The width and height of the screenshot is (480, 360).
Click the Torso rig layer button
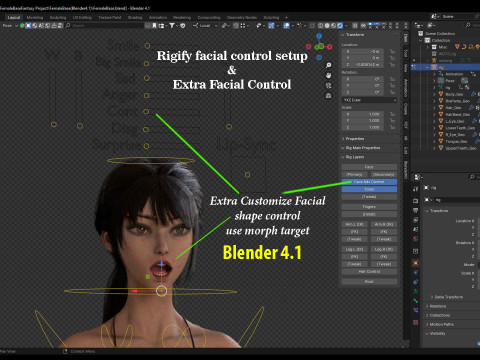tap(369, 189)
